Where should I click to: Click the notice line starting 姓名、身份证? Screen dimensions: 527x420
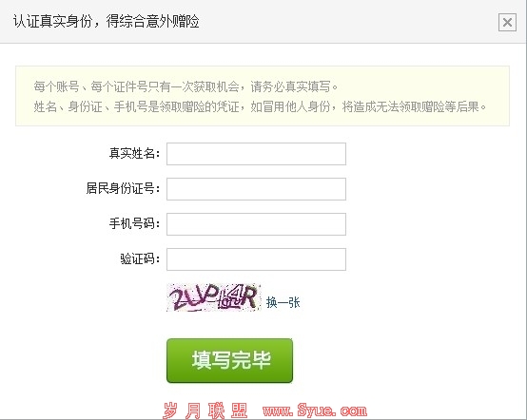click(x=260, y=106)
